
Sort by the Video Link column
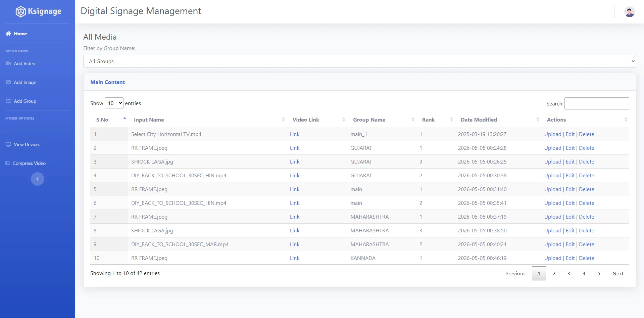pos(317,120)
